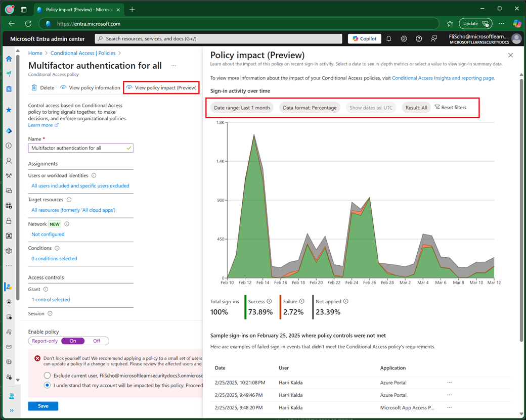Set Enable policy to Report-only
This screenshot has width=526, height=420.
click(x=45, y=341)
